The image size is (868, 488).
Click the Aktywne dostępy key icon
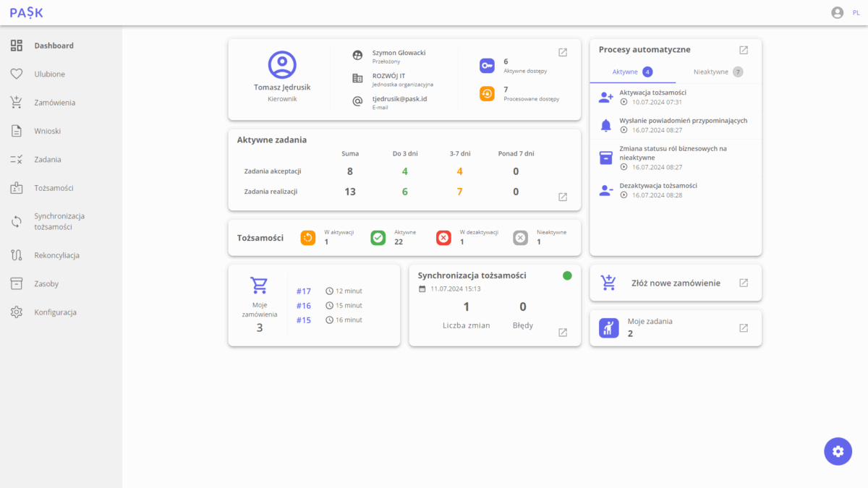click(487, 66)
